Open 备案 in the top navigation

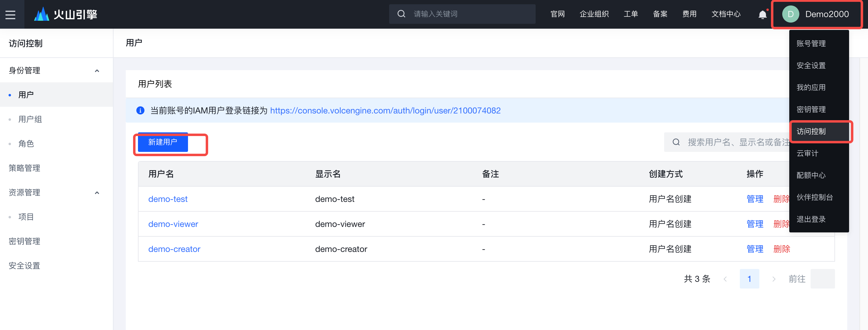(x=660, y=14)
